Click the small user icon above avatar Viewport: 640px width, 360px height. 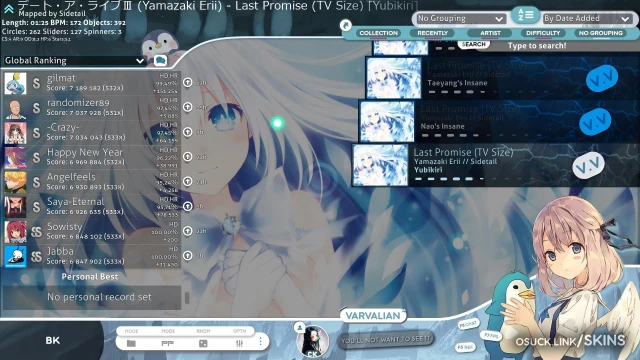(300, 327)
